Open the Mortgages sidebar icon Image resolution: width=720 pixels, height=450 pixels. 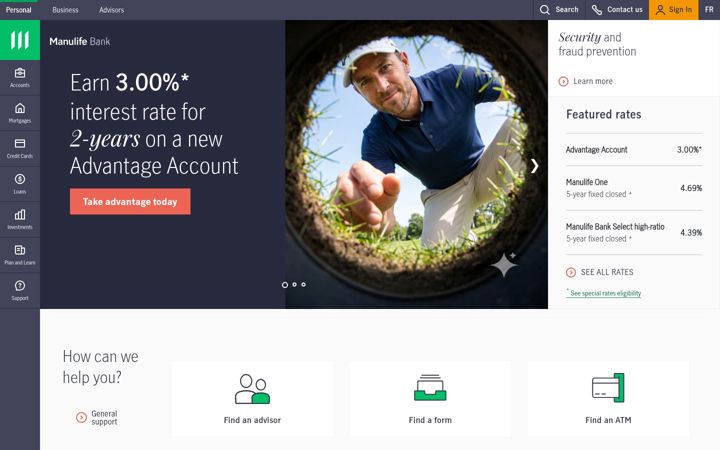[x=20, y=108]
